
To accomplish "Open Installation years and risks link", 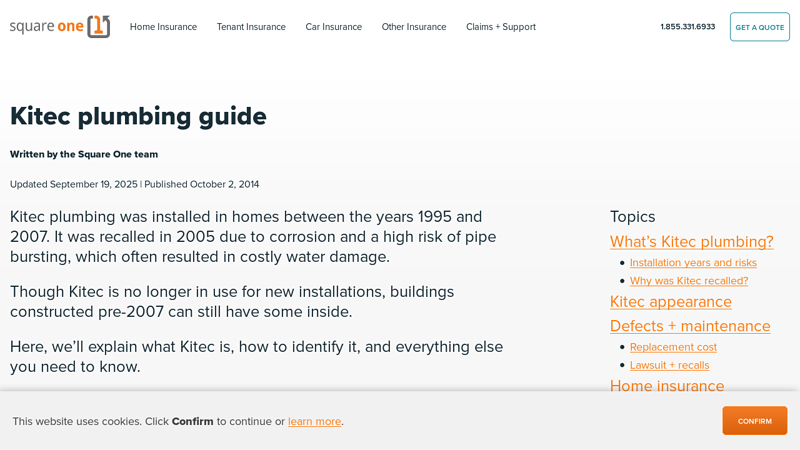I will [693, 263].
